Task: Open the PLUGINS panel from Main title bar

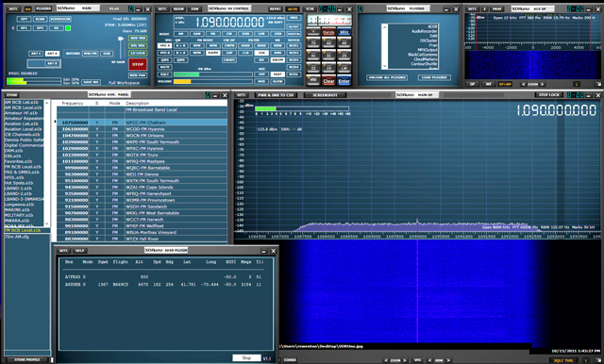Action: click(43, 8)
